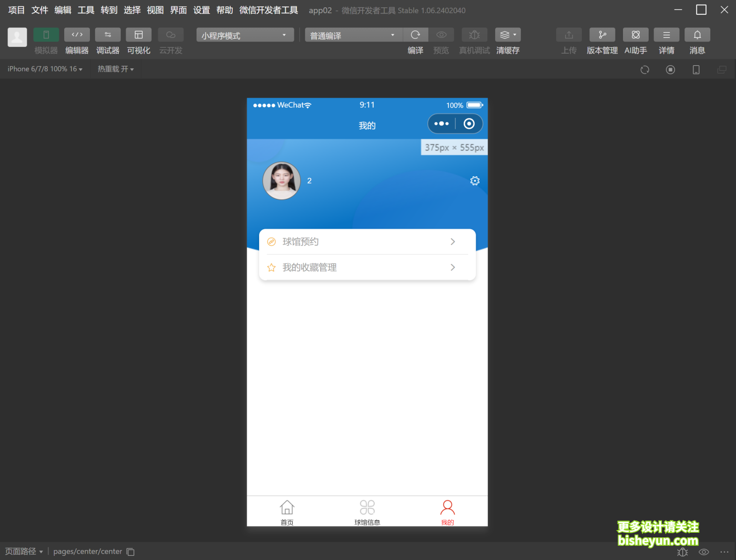Open 我的收藏管理 favorites management
The image size is (736, 560).
(367, 267)
